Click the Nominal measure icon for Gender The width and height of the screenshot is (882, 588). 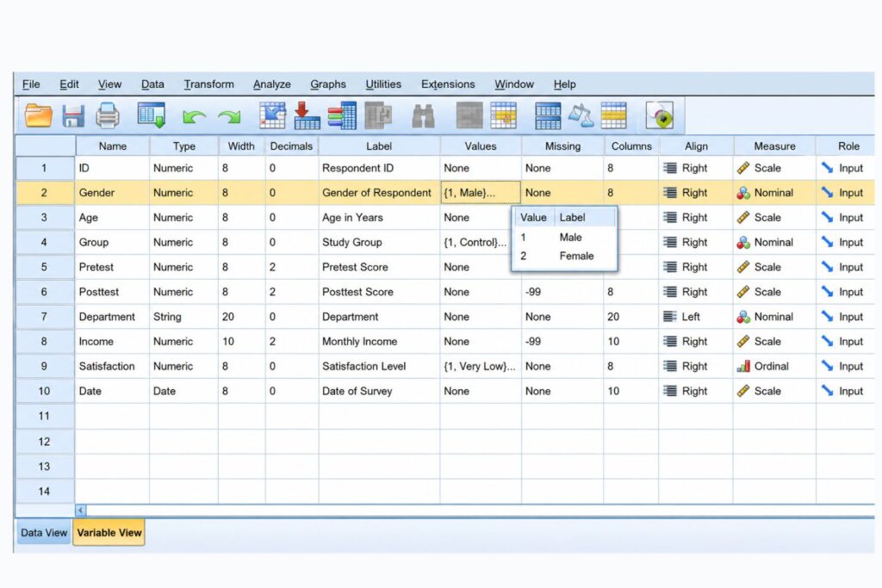(743, 193)
